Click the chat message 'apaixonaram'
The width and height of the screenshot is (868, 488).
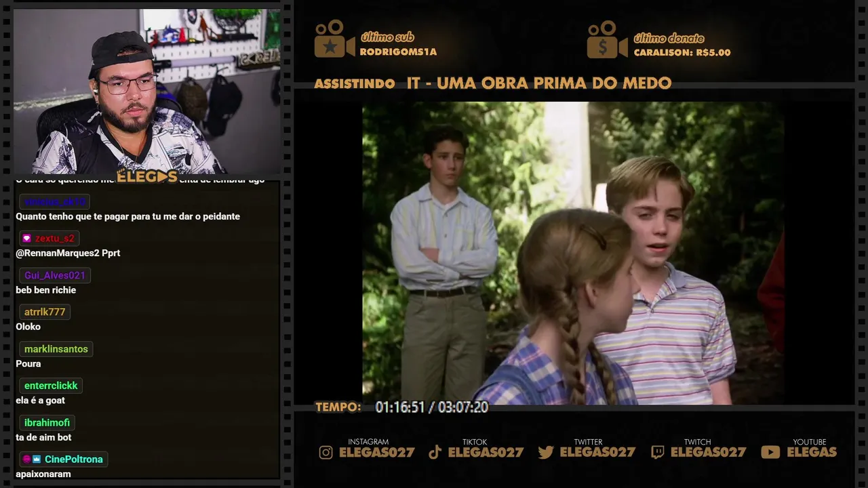[x=43, y=474]
